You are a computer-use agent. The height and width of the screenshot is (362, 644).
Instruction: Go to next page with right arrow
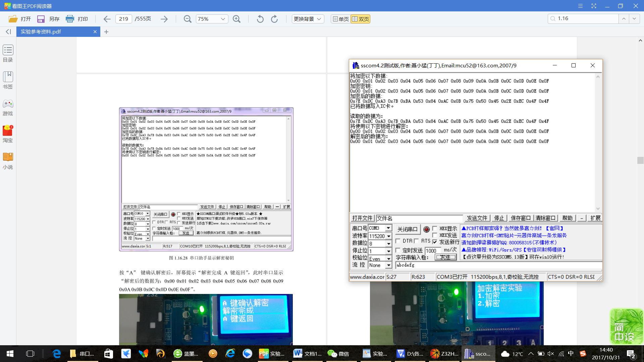(164, 19)
